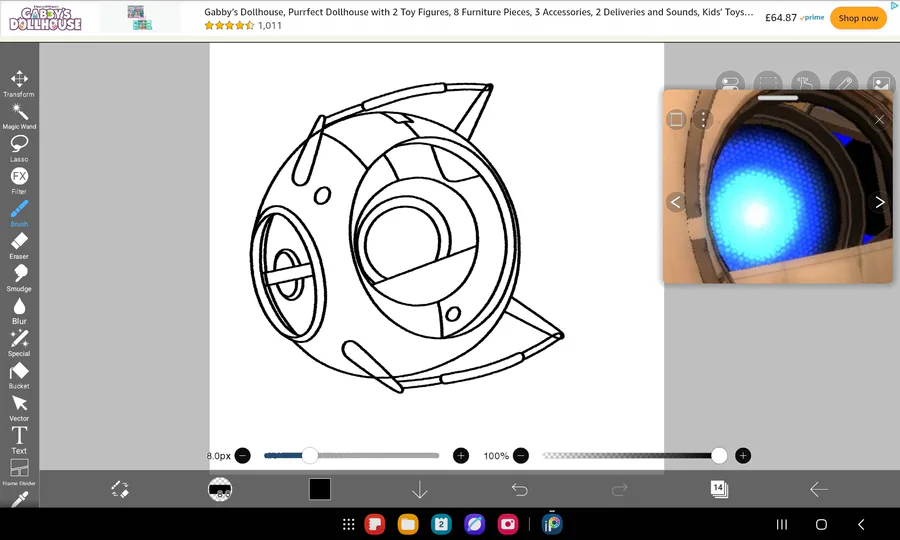Click Shop now in the ad

coord(858,18)
